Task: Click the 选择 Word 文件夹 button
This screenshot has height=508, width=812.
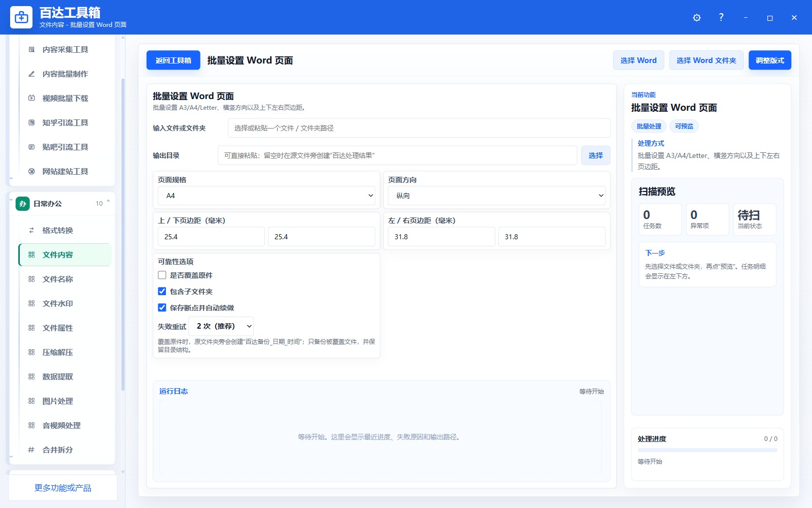Action: click(706, 60)
